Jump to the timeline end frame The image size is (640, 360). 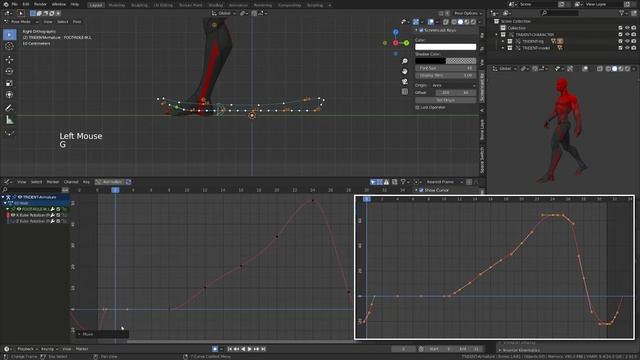(x=263, y=349)
